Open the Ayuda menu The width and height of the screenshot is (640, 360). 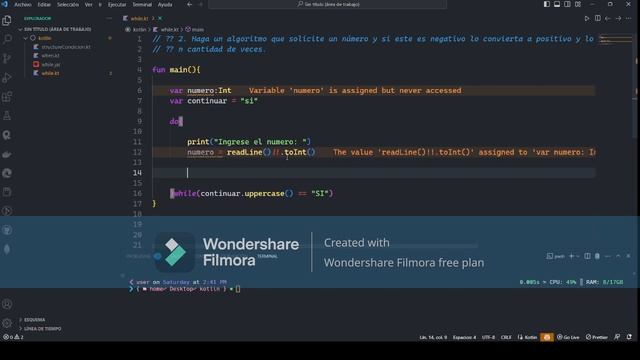165,4
